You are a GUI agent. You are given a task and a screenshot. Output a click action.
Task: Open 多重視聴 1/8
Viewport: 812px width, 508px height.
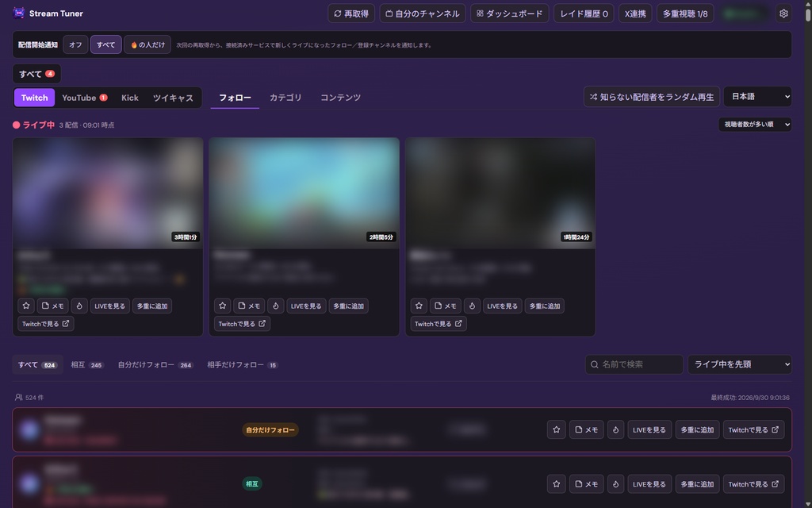tap(685, 13)
